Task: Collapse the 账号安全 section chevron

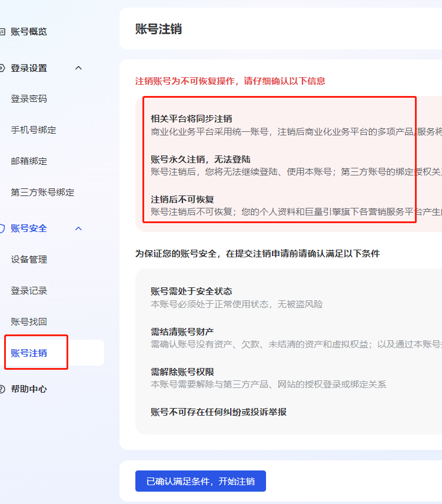Action: [78, 228]
